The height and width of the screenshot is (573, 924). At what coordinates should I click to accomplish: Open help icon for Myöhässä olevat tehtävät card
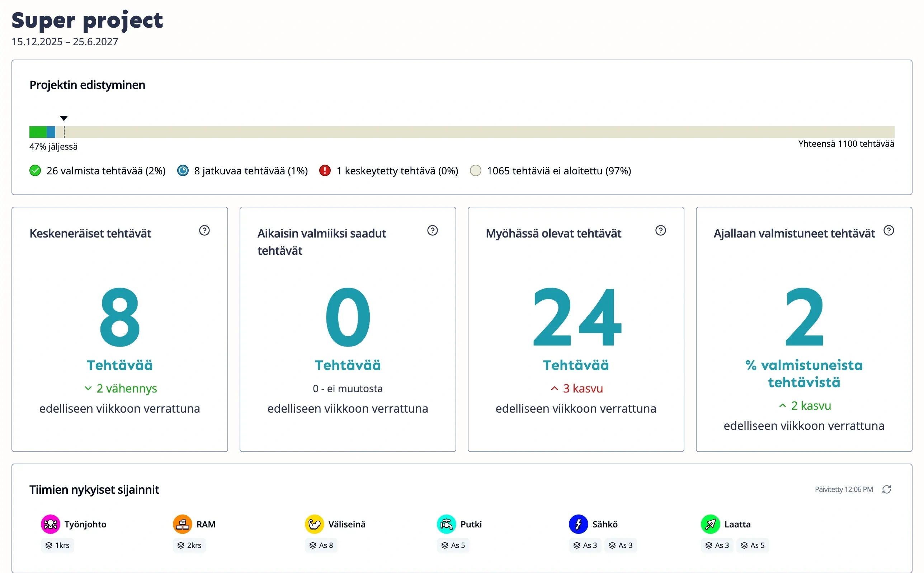(660, 230)
